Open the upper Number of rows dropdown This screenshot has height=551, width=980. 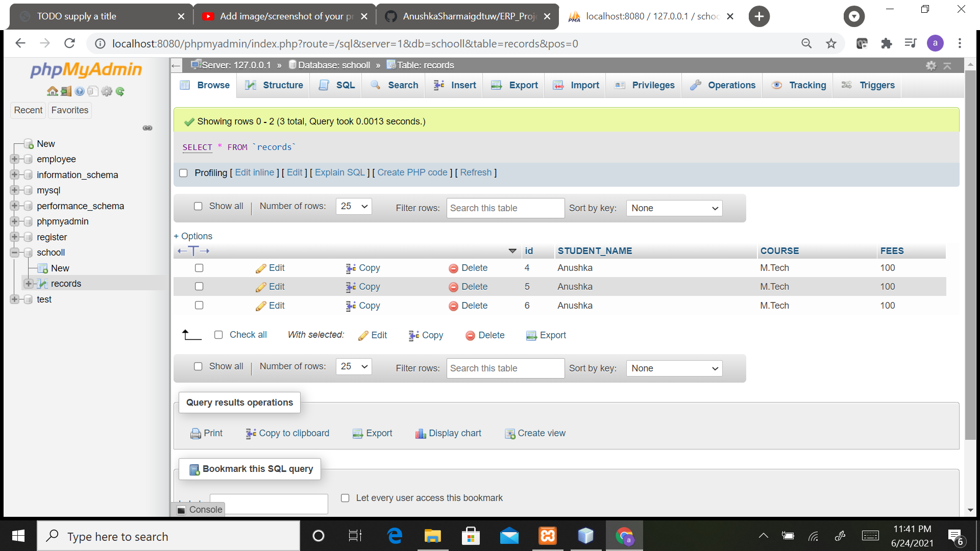click(354, 206)
